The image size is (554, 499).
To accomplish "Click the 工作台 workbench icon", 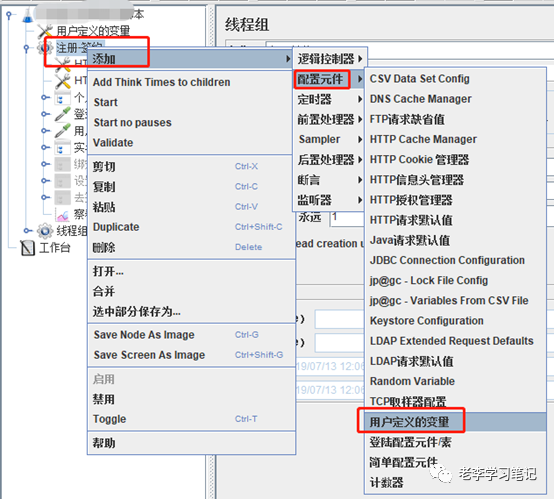I will [x=28, y=248].
